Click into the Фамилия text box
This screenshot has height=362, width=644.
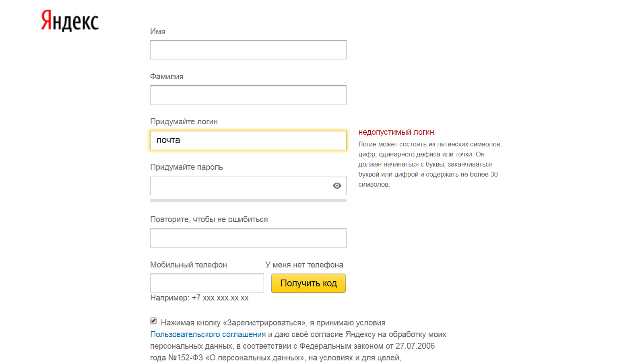[x=248, y=95]
